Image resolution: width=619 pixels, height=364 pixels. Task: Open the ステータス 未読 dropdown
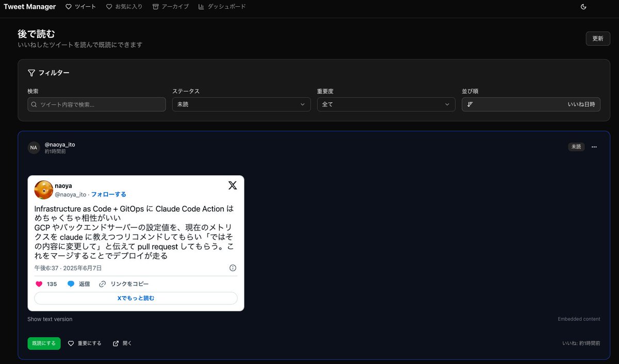[241, 104]
